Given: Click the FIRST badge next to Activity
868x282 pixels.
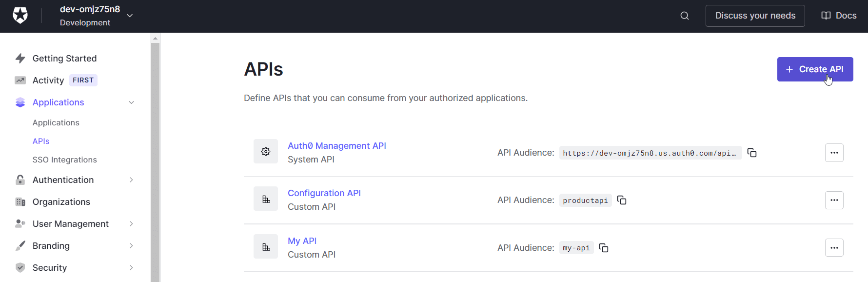Looking at the screenshot, I should [x=83, y=81].
